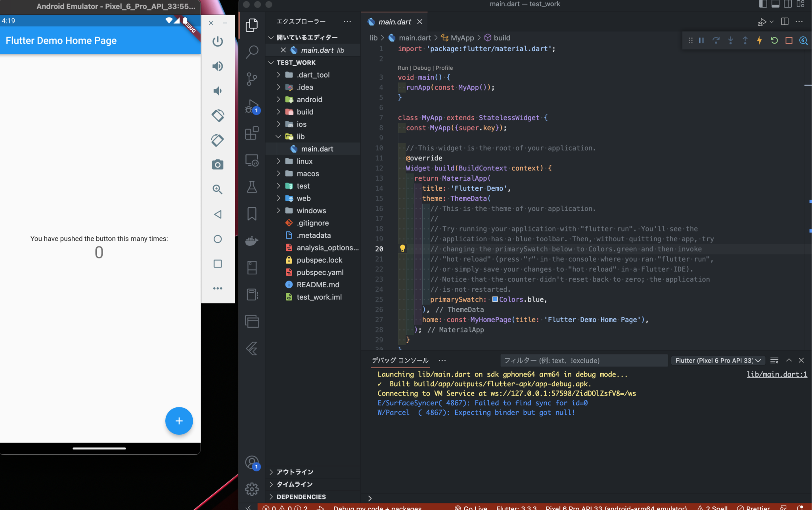Open the Search view in activity bar
Image resolution: width=812 pixels, height=510 pixels.
pos(252,52)
